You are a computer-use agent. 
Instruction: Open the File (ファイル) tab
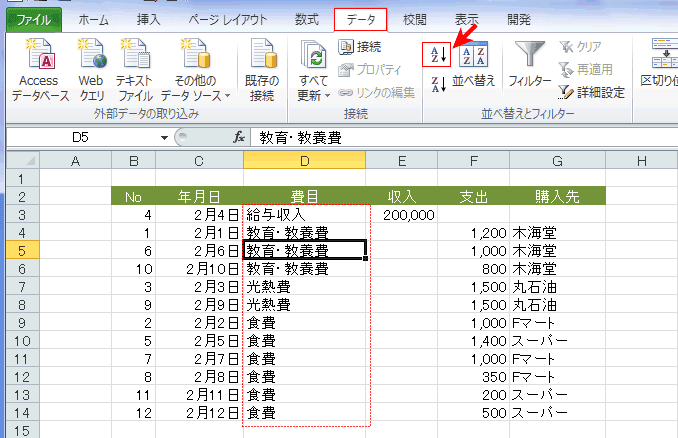tap(34, 20)
